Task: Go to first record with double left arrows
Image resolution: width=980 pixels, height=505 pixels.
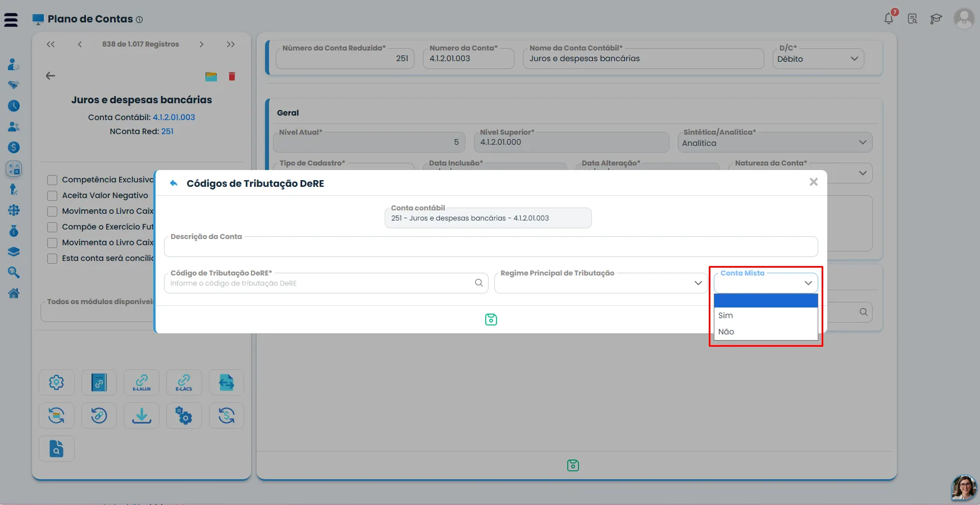Action: 51,44
